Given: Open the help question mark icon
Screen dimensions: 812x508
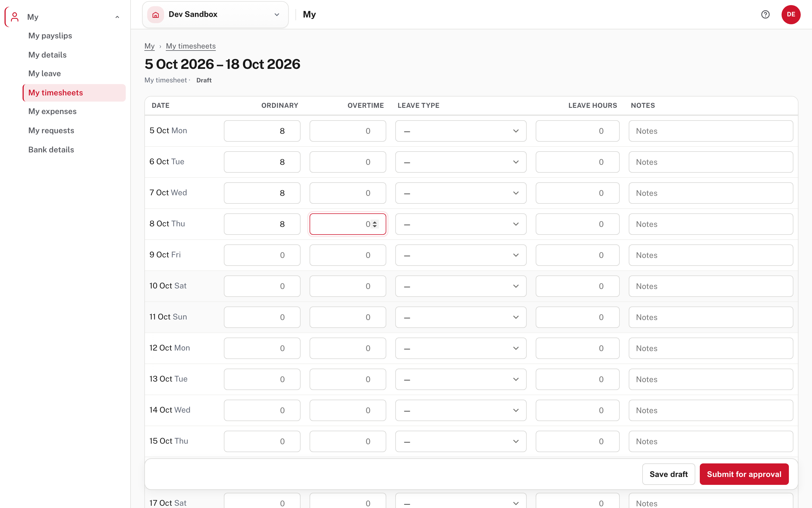Looking at the screenshot, I should 765,14.
